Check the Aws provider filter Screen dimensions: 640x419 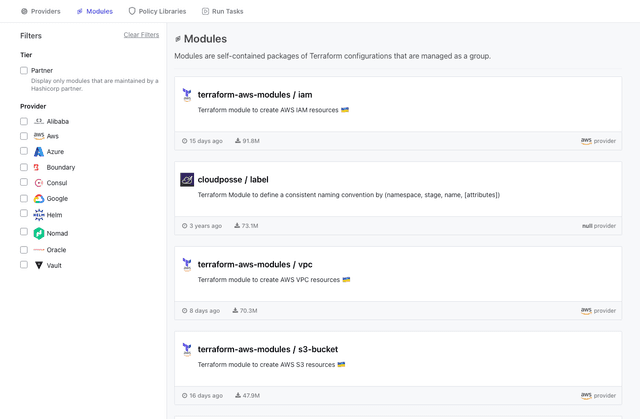point(24,136)
